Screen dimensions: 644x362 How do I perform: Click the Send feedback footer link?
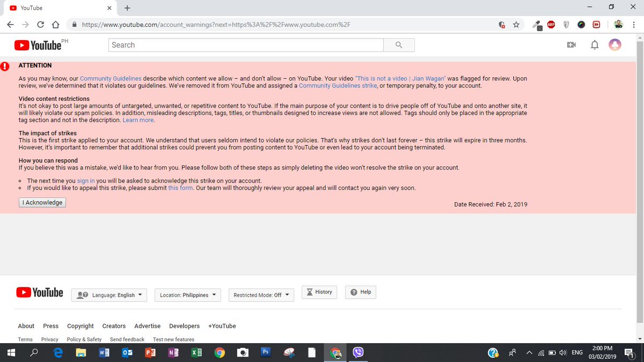[127, 339]
